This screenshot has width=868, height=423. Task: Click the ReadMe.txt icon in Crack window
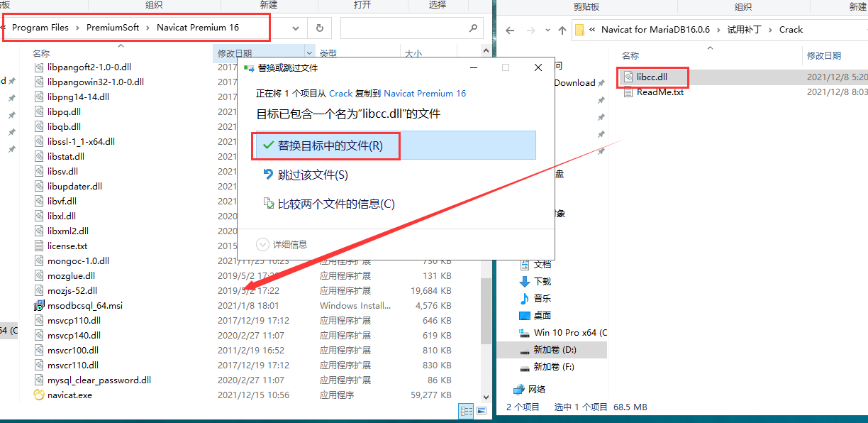(628, 92)
